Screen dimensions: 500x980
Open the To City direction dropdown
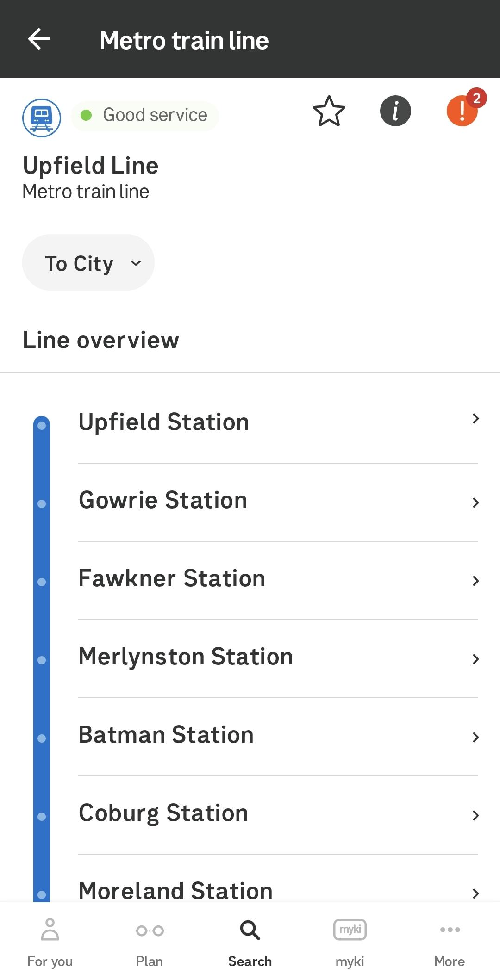coord(88,263)
